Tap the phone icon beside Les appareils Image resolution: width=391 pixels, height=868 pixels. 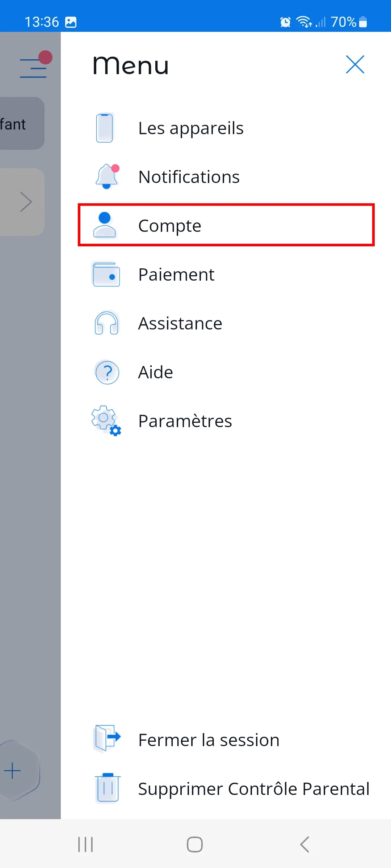tap(105, 128)
